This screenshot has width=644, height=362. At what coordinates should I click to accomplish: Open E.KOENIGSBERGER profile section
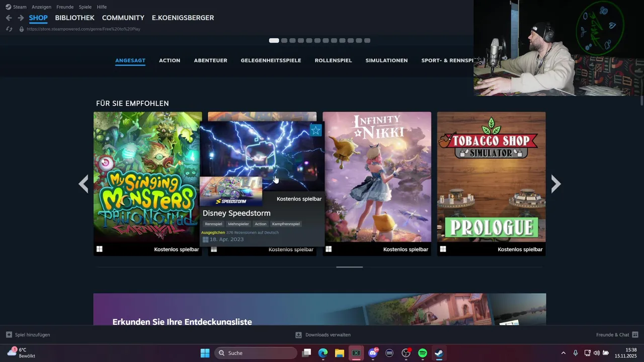[x=183, y=18]
